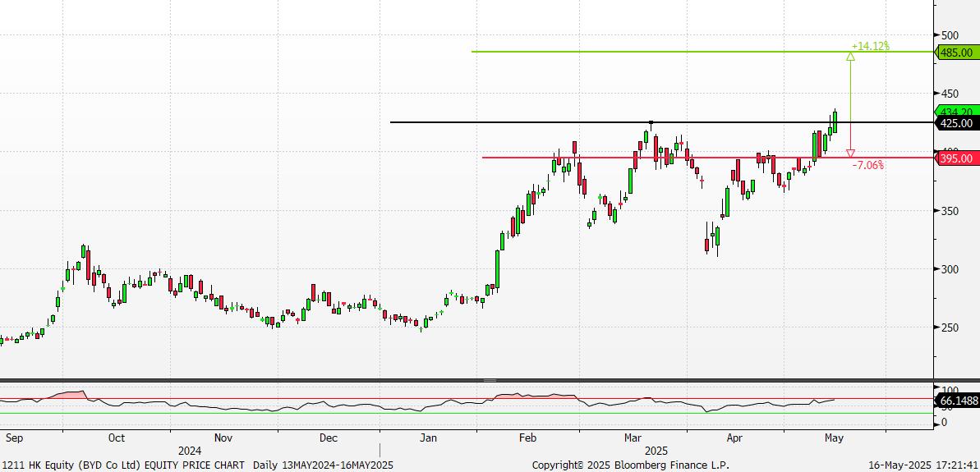Click the Nov month label
This screenshot has width=980, height=472.
tap(223, 438)
